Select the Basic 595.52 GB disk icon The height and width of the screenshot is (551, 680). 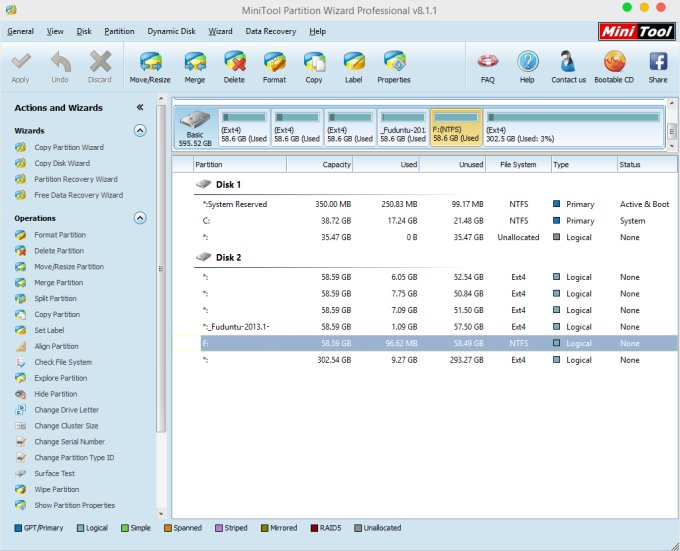pos(195,128)
